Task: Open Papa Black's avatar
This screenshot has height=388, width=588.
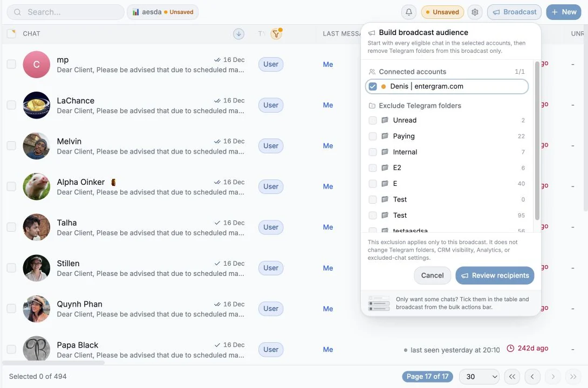Action: tap(36, 349)
